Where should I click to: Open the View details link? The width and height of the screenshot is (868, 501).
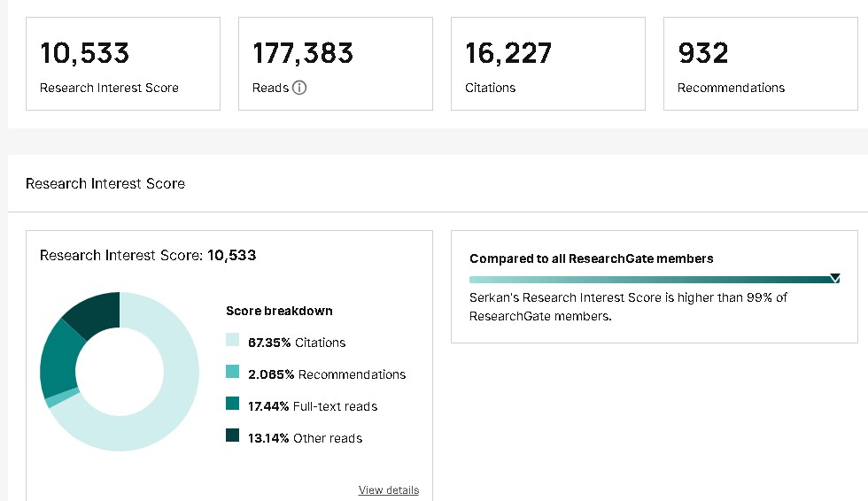(388, 490)
